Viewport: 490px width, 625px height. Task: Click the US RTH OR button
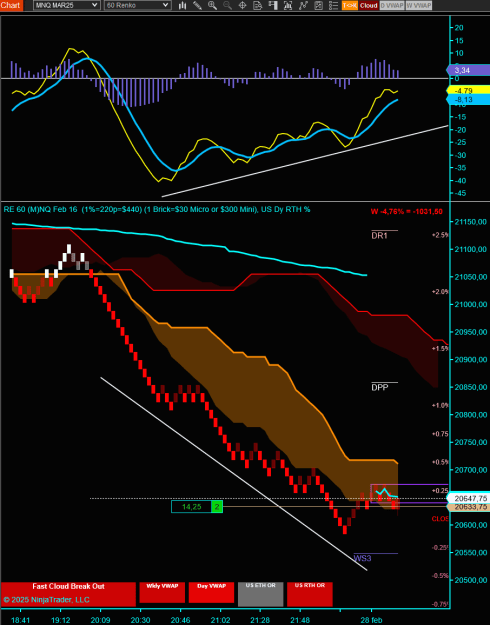pos(310,594)
